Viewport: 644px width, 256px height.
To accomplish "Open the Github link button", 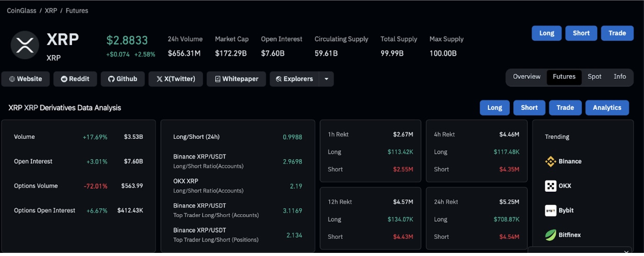I will click(x=123, y=79).
